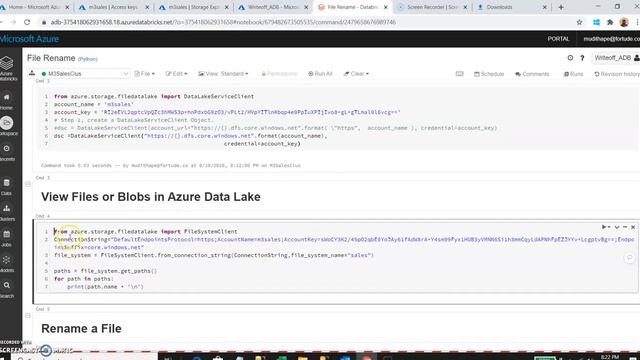Open the File menu dropdown
The image size is (640, 360).
pos(144,74)
